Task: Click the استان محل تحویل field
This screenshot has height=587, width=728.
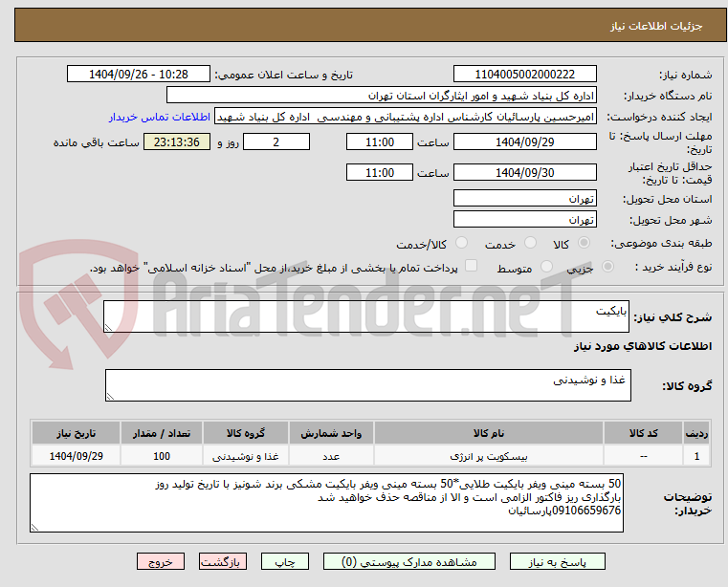Action: 524,199
